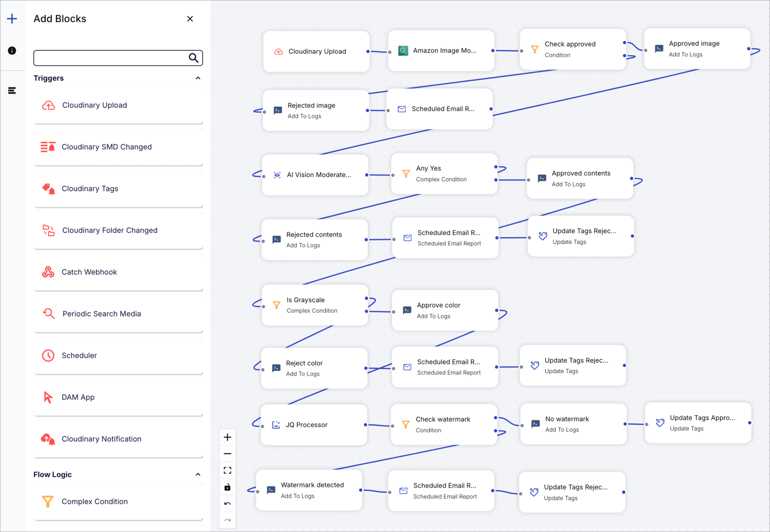Choose Cloudinary Notification trigger block
770x532 pixels.
tap(118, 439)
